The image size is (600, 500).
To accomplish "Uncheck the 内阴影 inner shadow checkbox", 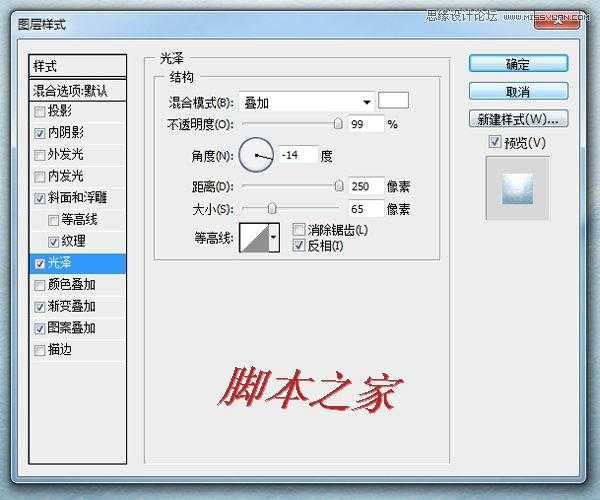I will pyautogui.click(x=39, y=133).
